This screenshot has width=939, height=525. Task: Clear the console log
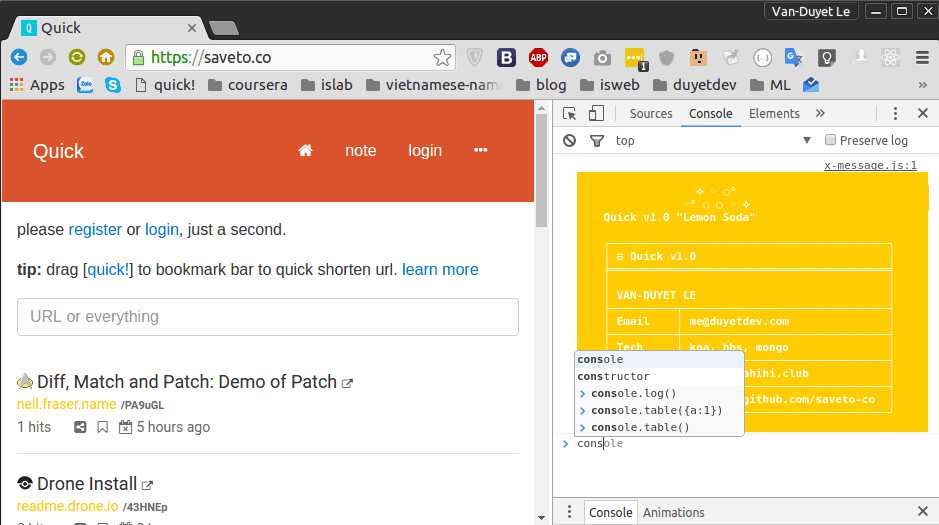tap(569, 141)
